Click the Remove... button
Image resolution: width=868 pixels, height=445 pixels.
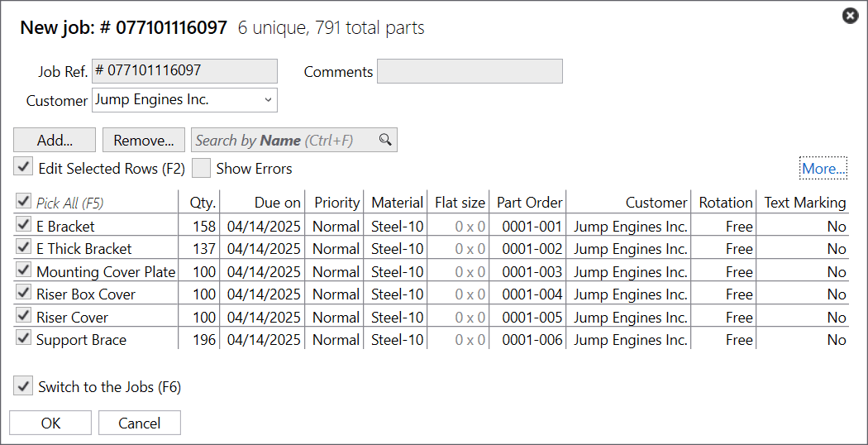(144, 141)
